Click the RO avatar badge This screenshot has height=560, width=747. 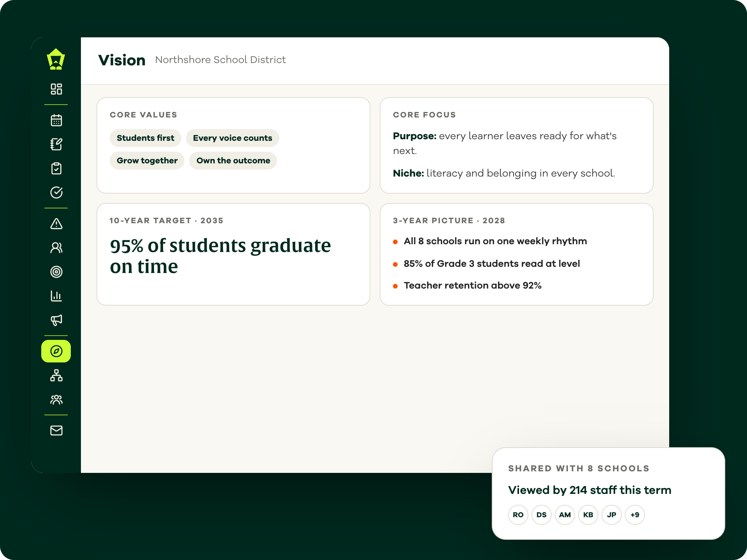coord(518,515)
